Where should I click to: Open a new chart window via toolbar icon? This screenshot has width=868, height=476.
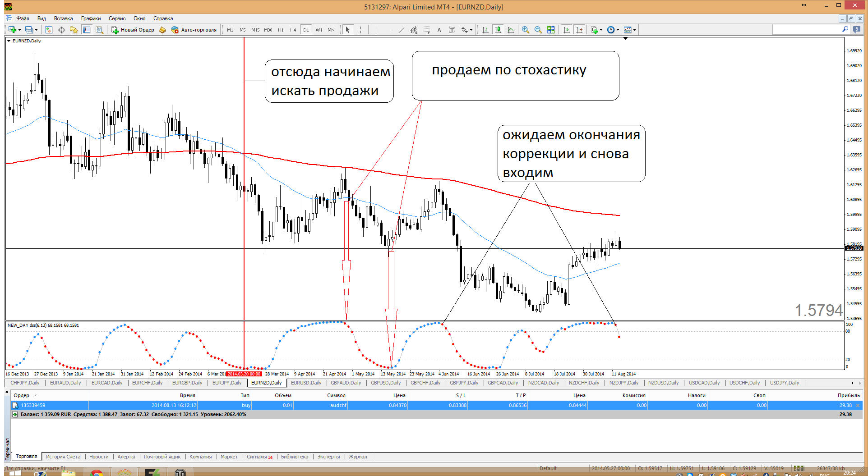[12, 30]
